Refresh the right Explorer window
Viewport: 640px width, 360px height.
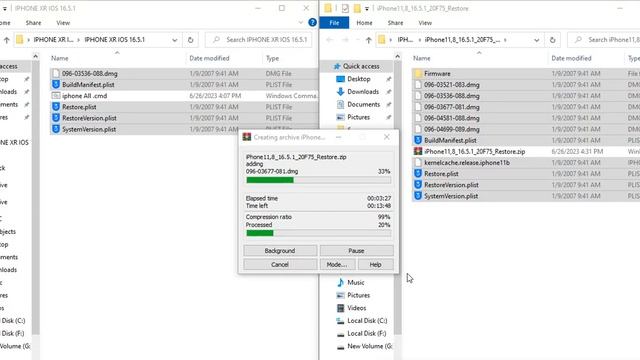(552, 40)
